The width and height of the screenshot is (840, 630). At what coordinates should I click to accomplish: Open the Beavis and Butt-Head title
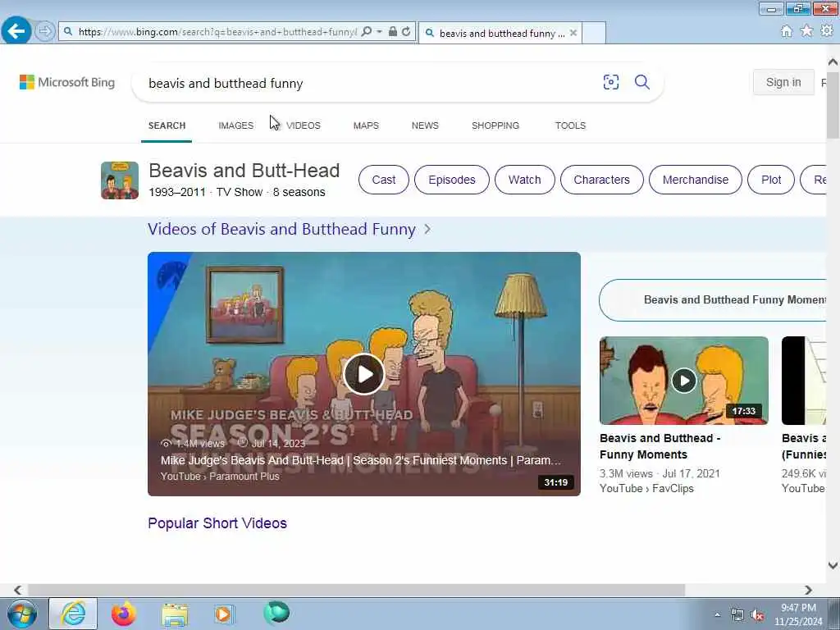tap(244, 171)
